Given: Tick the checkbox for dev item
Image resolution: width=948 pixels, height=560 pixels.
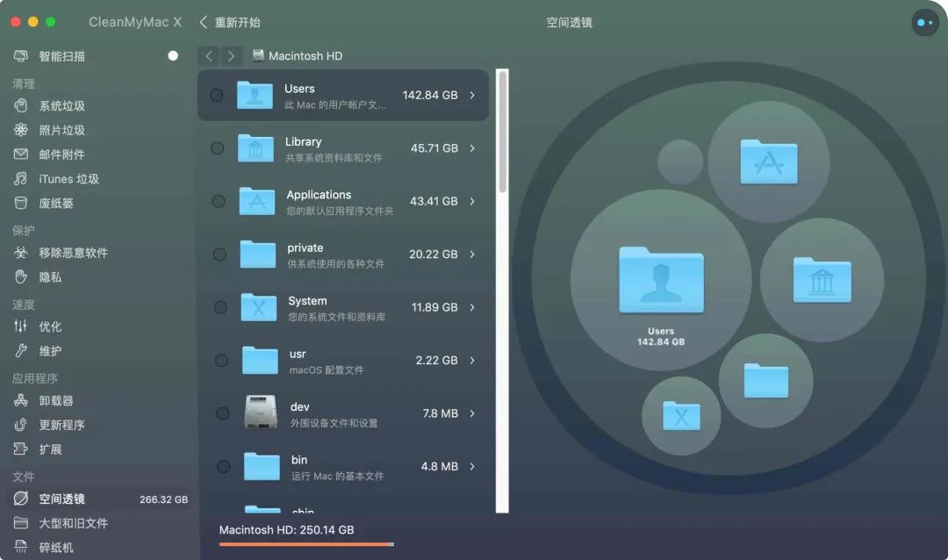Looking at the screenshot, I should 222,413.
